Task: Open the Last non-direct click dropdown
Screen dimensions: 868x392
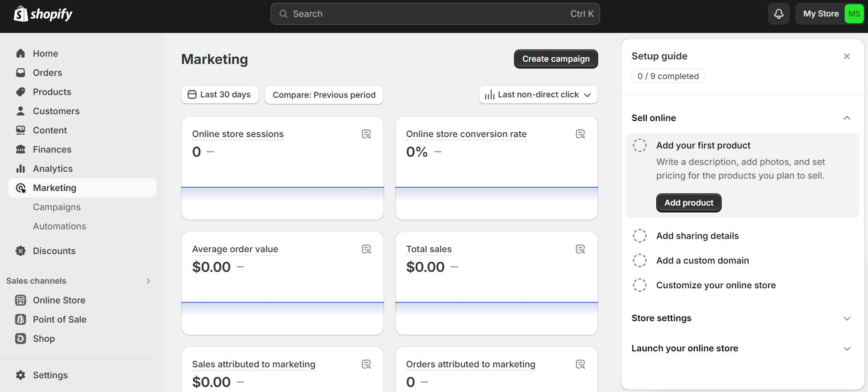Action: (538, 95)
